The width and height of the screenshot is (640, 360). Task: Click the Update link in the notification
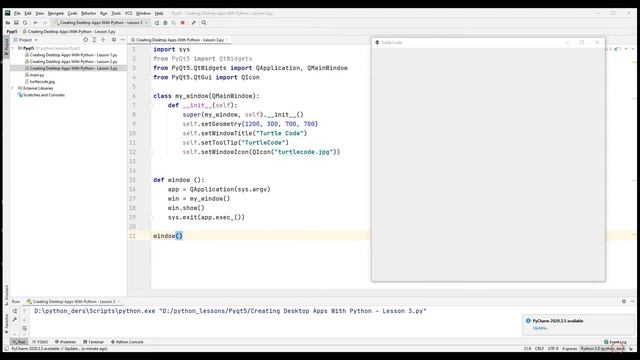[x=540, y=328]
